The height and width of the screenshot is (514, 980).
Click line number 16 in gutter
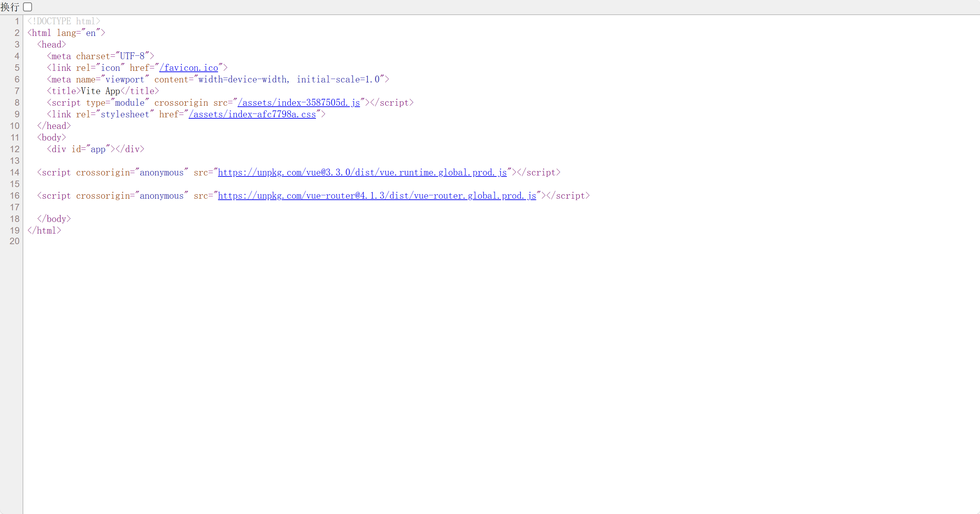[x=14, y=196]
